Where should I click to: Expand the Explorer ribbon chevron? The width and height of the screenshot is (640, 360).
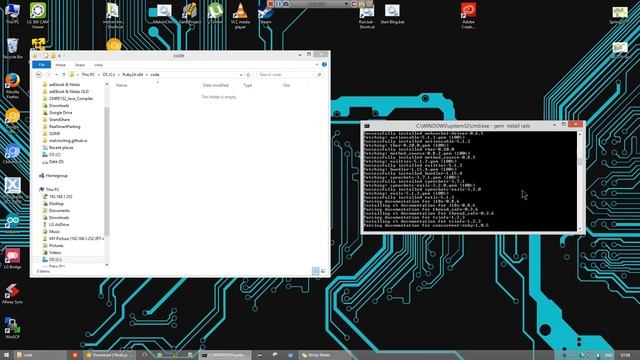317,64
